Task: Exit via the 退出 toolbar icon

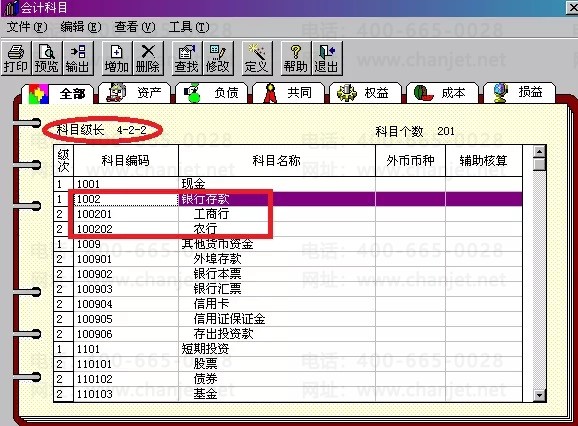Action: click(x=327, y=58)
